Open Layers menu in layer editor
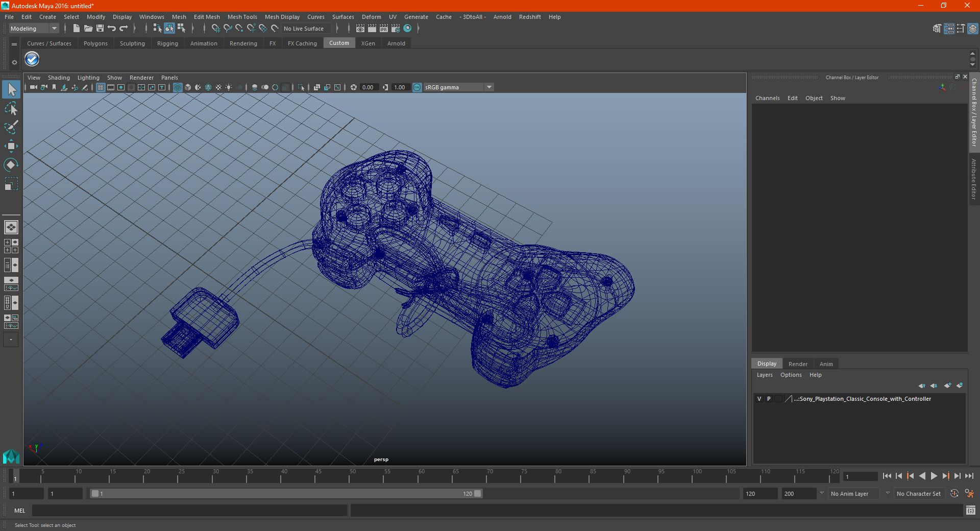 765,375
